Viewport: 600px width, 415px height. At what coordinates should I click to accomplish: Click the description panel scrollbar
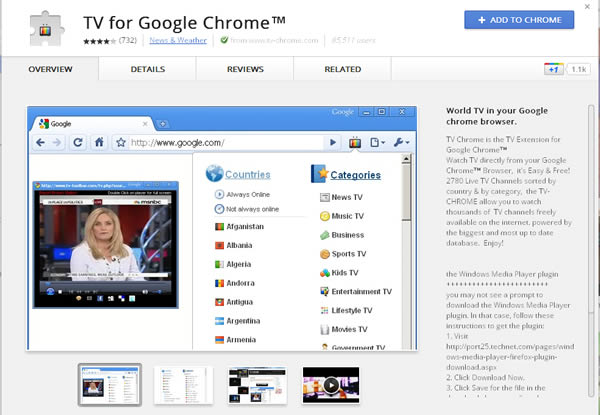click(x=591, y=251)
